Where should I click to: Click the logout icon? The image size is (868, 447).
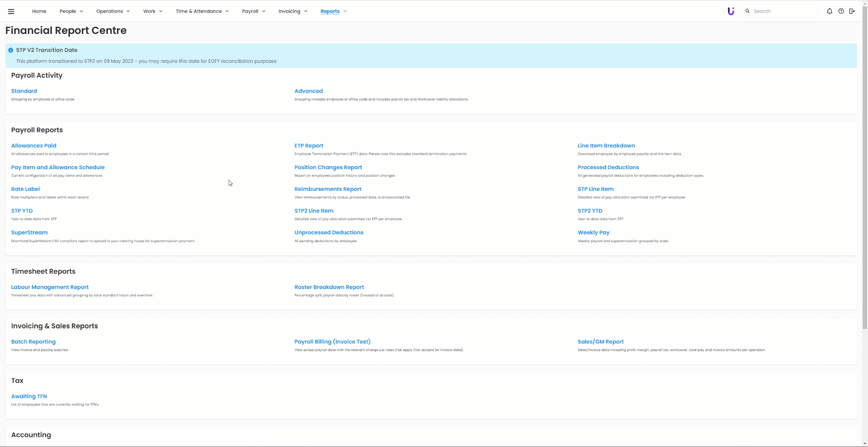click(852, 11)
